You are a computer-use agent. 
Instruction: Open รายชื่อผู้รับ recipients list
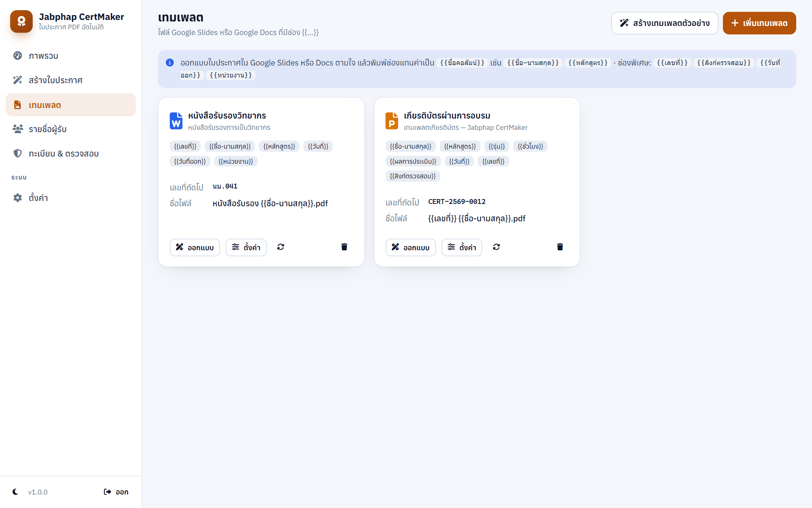click(71, 129)
